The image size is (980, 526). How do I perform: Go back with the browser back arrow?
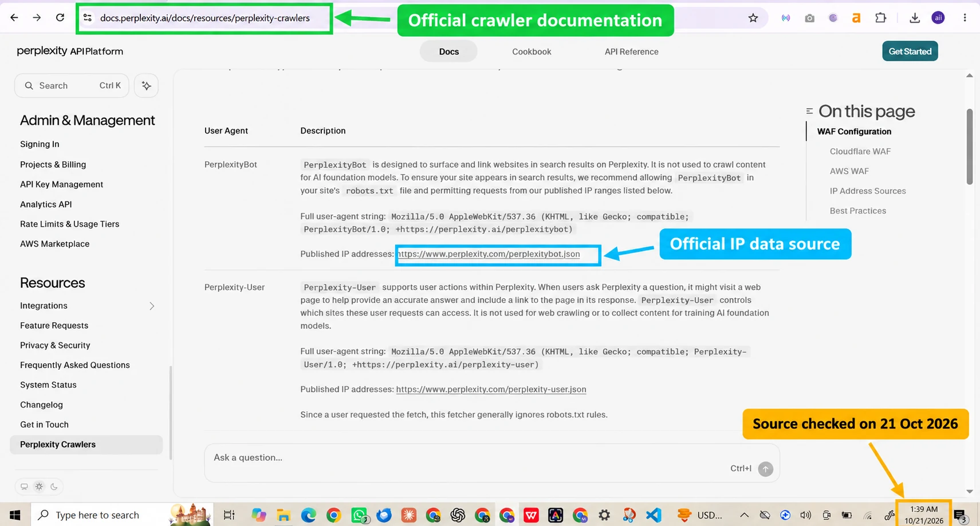(14, 18)
